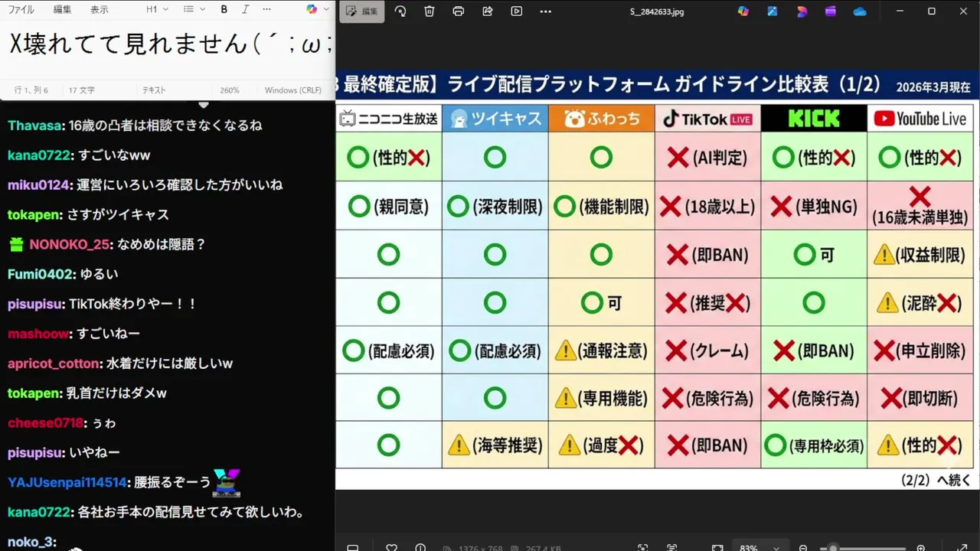Toggle bold formatting in Notepad

pyautogui.click(x=224, y=10)
